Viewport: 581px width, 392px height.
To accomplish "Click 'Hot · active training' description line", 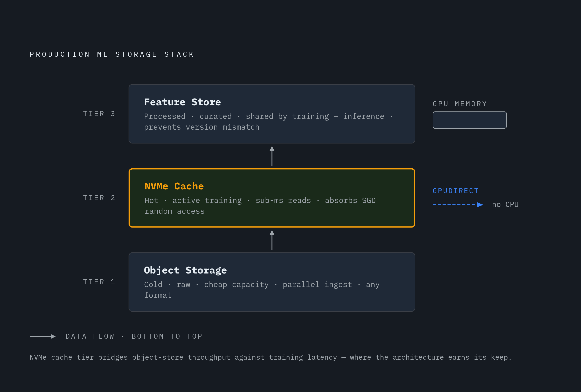I will point(260,201).
